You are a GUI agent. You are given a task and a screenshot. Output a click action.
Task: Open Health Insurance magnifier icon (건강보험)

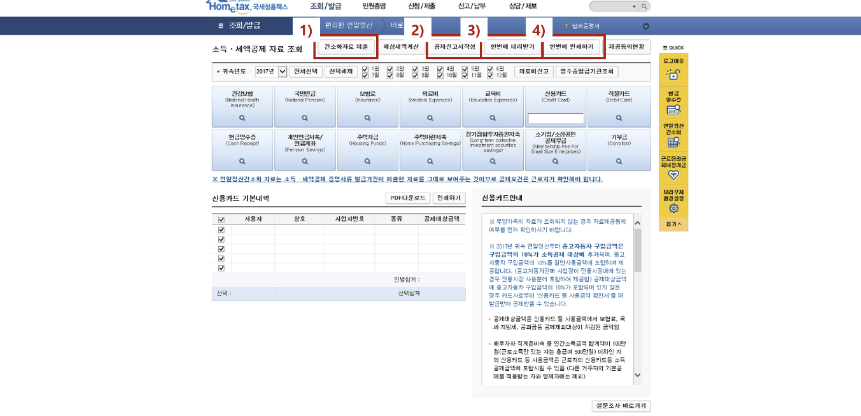(242, 118)
